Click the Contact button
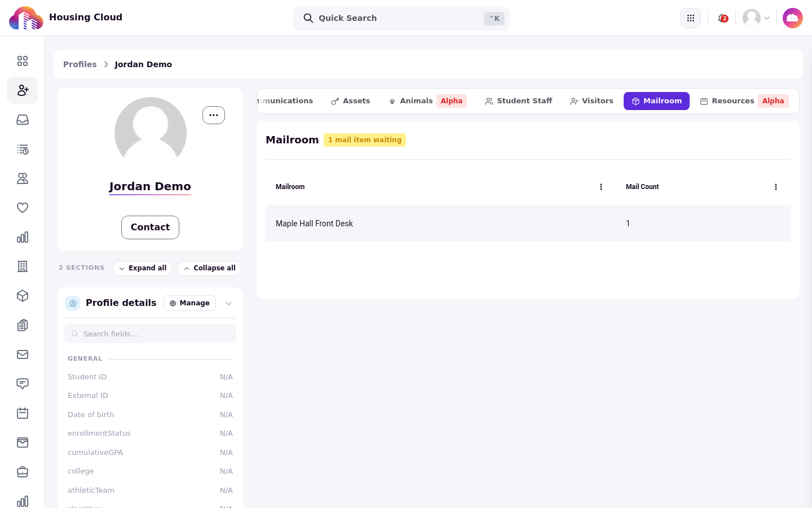The image size is (812, 508). point(150,227)
